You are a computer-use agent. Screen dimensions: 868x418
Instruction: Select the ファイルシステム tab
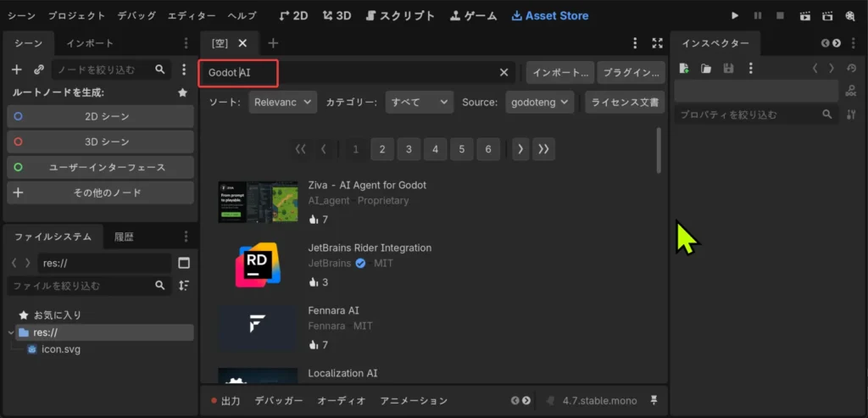(53, 237)
